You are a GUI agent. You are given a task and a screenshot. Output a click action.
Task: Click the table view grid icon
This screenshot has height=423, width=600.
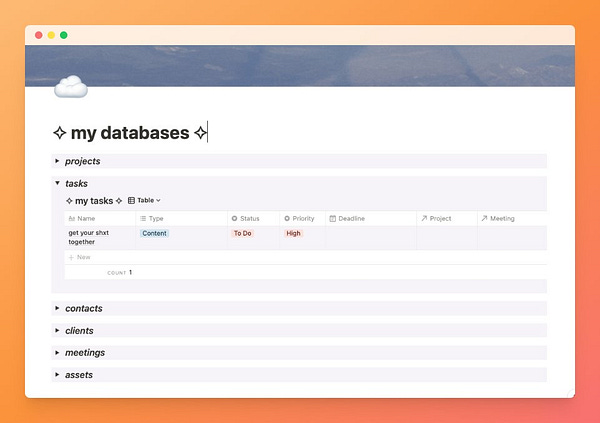click(131, 200)
